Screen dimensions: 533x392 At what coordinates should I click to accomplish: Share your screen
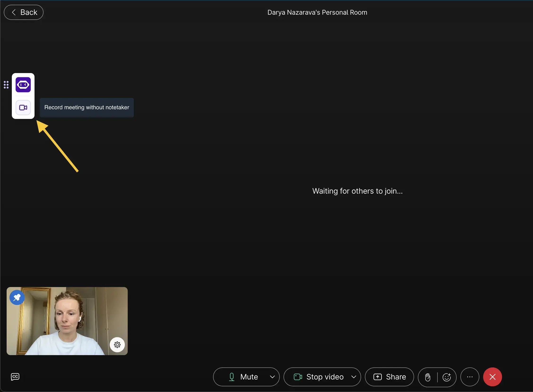[389, 377]
